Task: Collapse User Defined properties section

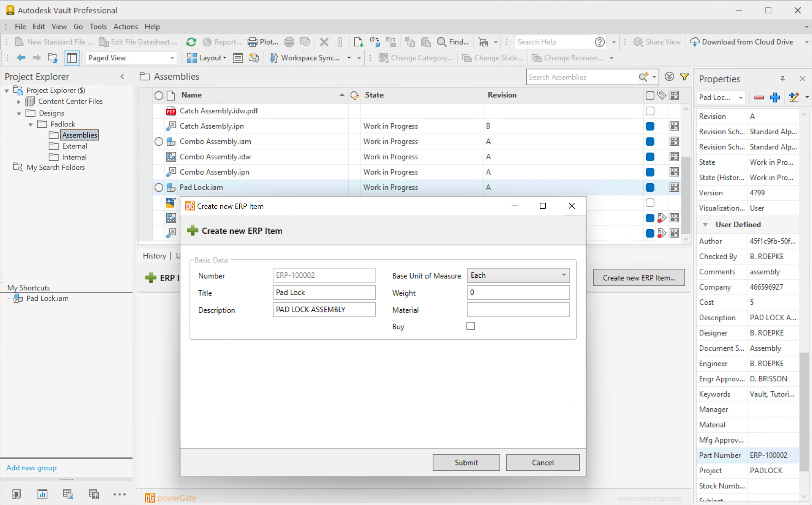Action: tap(705, 225)
